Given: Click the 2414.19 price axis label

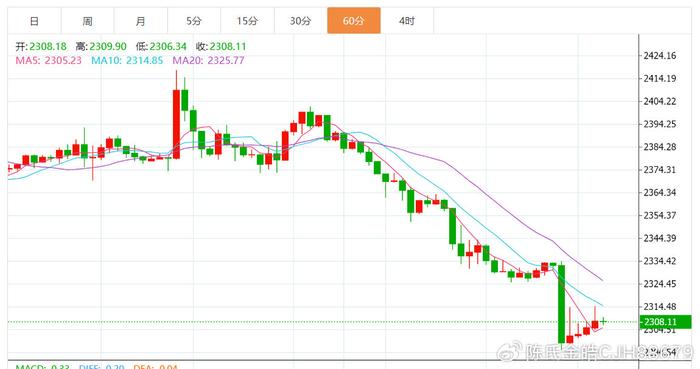Looking at the screenshot, I should (x=660, y=79).
